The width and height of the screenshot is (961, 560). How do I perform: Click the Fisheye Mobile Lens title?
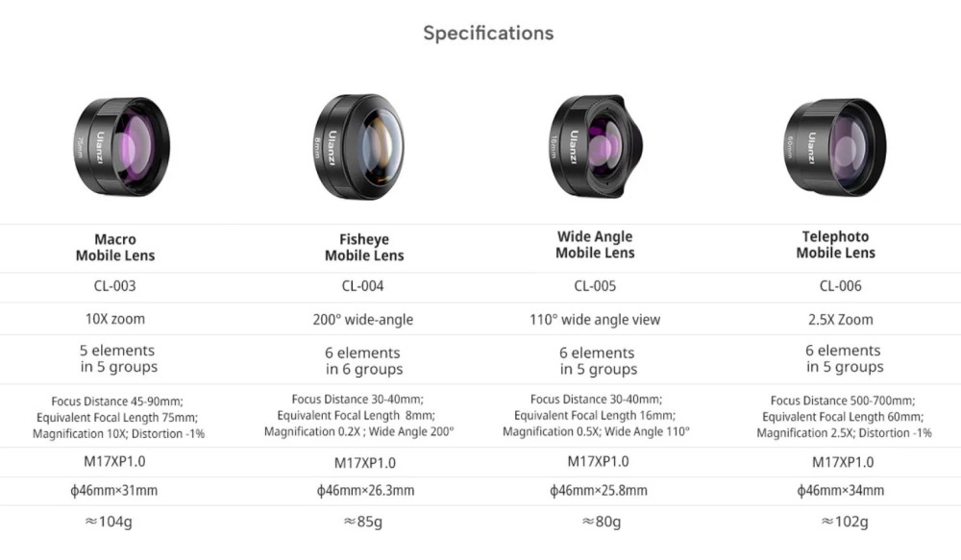[364, 248]
